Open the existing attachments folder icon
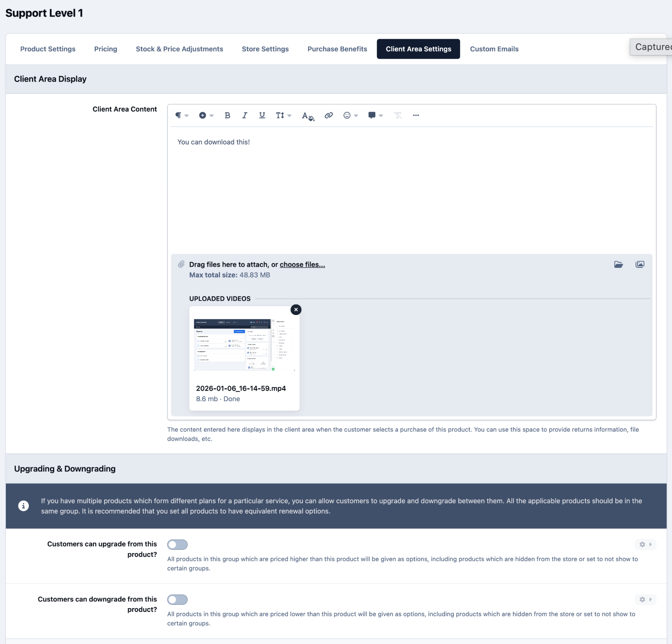 619,264
